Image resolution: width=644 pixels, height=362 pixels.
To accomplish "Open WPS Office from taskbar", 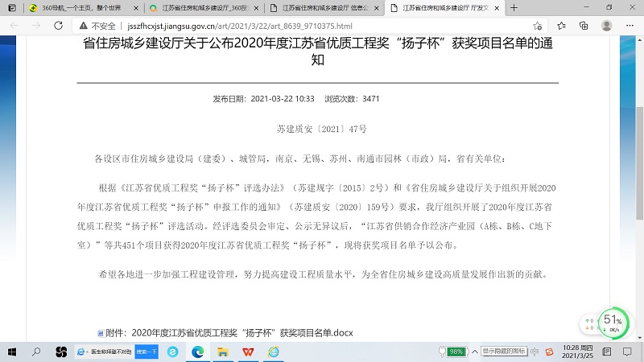I will tap(248, 352).
